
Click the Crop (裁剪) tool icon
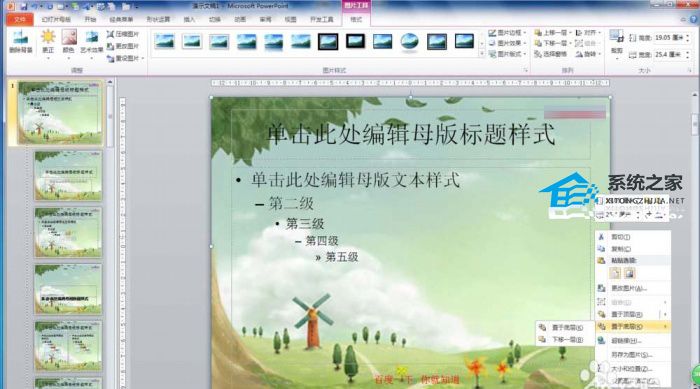coord(617,37)
